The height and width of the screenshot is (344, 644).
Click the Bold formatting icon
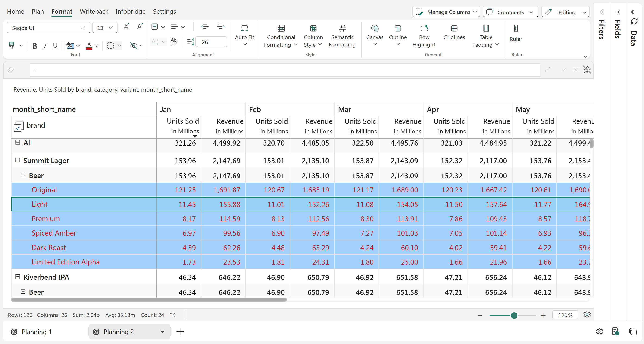coord(34,46)
